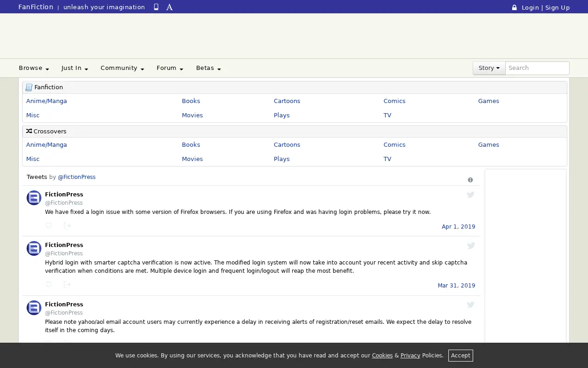
Task: Open Fanfiction TV category
Action: 387,115
